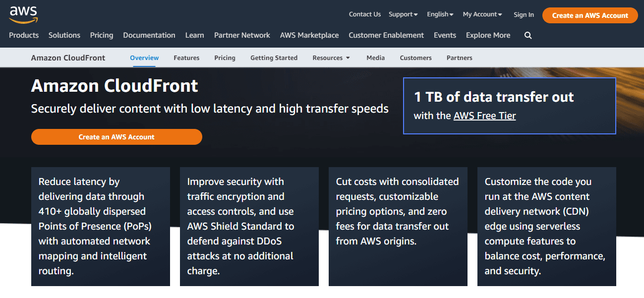Open the Solutions menu
Image resolution: width=644 pixels, height=298 pixels.
click(x=64, y=35)
